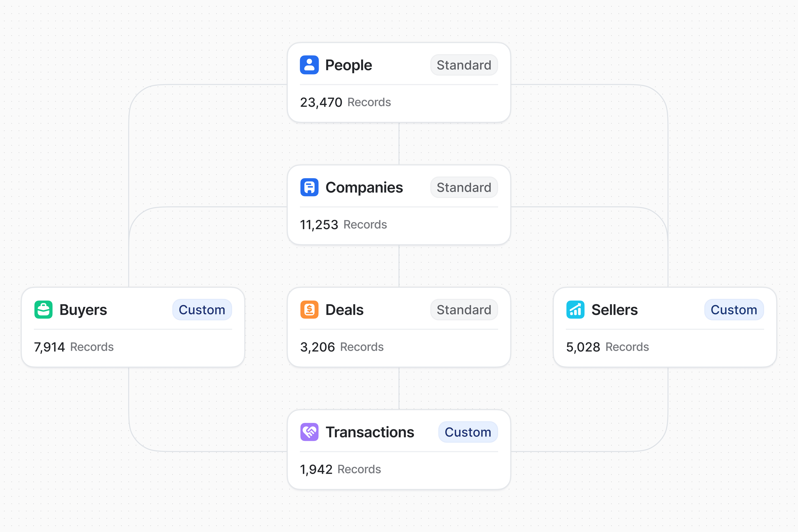Click the Standard badge on Deals card
This screenshot has height=532, width=798.
pyautogui.click(x=463, y=309)
